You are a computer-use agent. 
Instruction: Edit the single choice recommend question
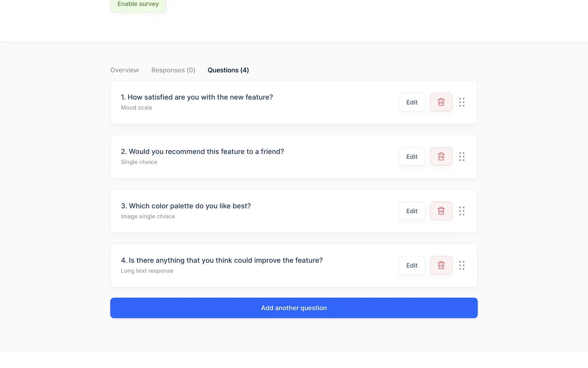click(412, 156)
